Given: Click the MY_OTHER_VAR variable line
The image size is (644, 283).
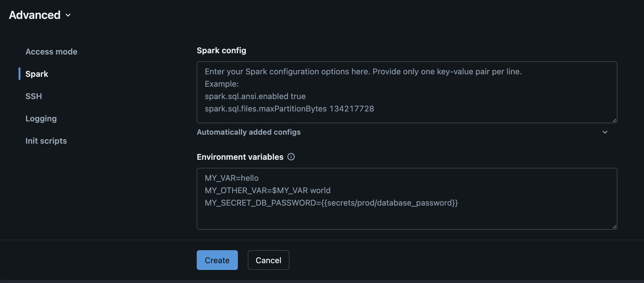Looking at the screenshot, I should (x=268, y=190).
